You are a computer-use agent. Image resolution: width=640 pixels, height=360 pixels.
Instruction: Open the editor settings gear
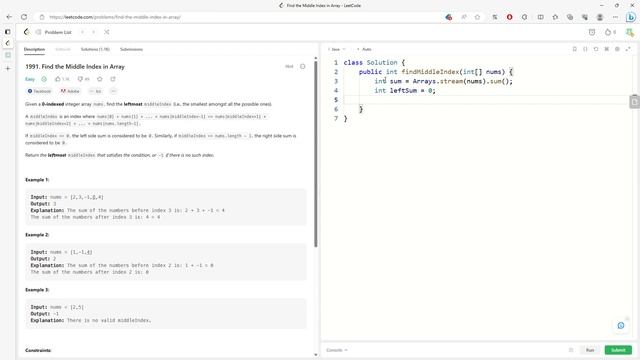point(617,49)
